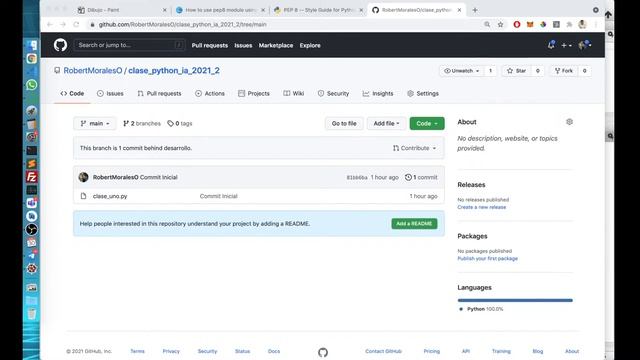Open footer Contact GitHub link
The image size is (640, 360).
point(383,351)
